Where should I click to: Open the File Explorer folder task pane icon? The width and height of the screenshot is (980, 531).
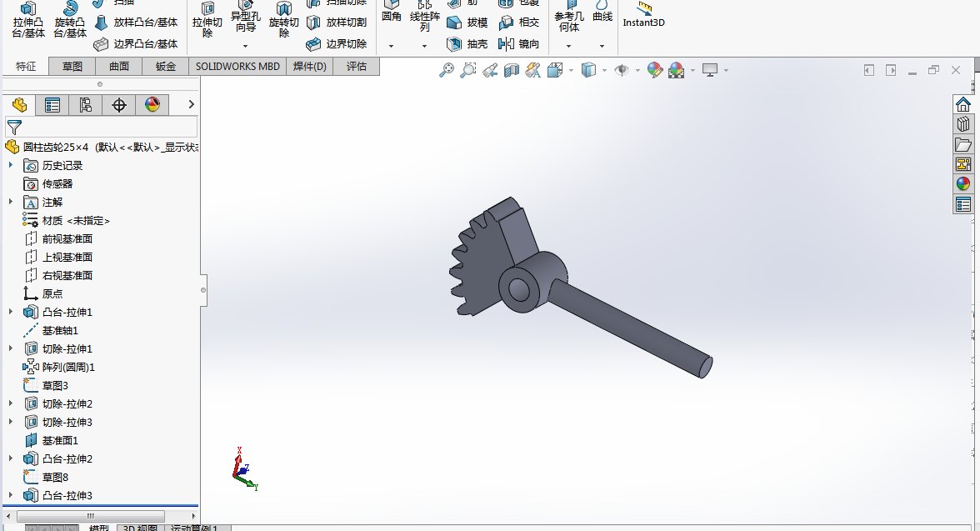(x=963, y=144)
